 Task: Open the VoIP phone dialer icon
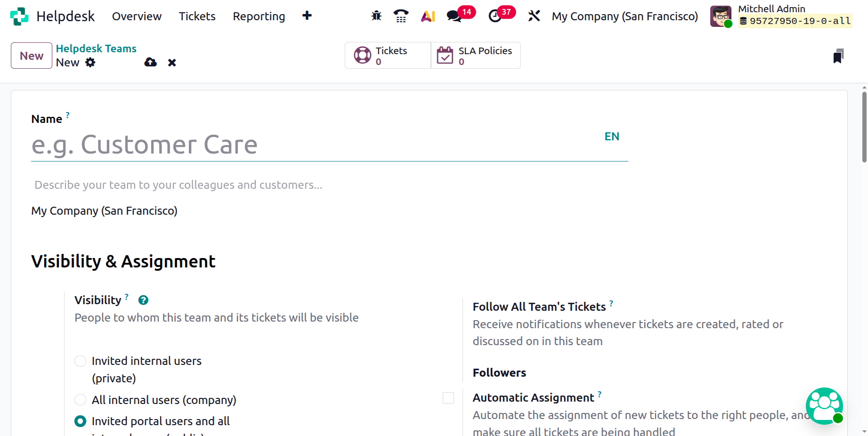click(401, 16)
